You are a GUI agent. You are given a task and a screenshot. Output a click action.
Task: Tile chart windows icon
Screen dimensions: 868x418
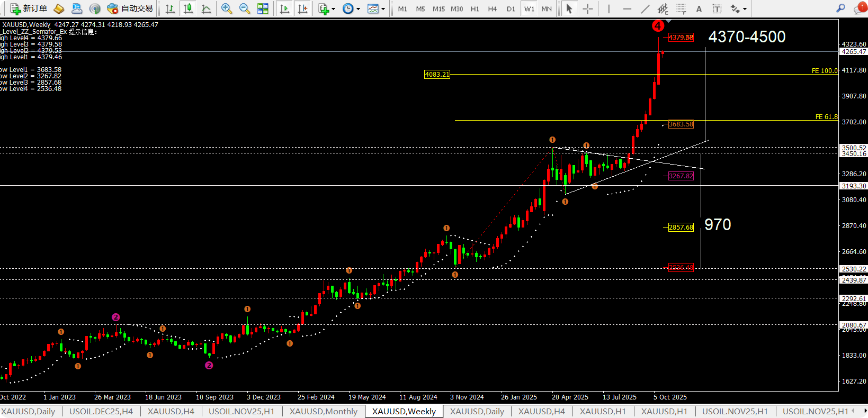(x=263, y=8)
